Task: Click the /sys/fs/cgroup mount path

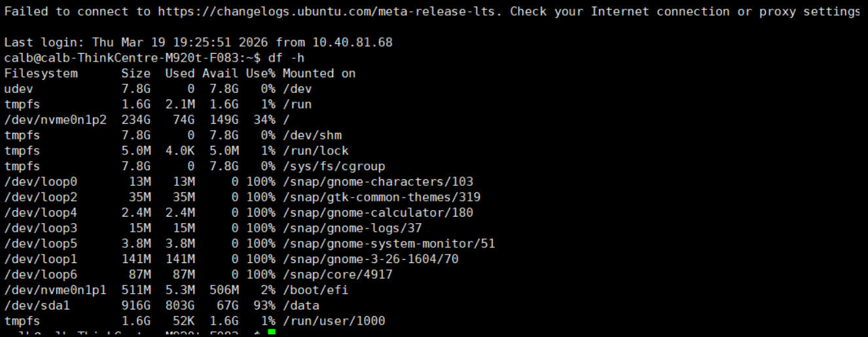Action: pyautogui.click(x=334, y=166)
